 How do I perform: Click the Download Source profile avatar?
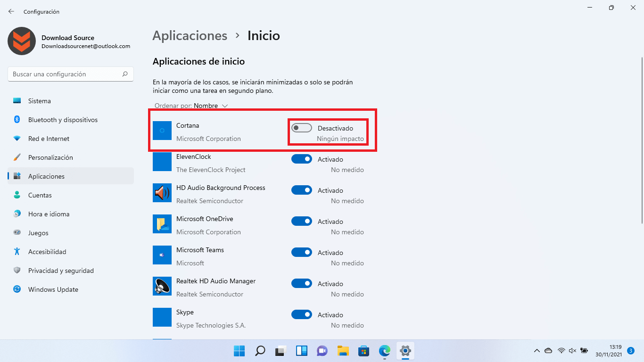pyautogui.click(x=22, y=41)
